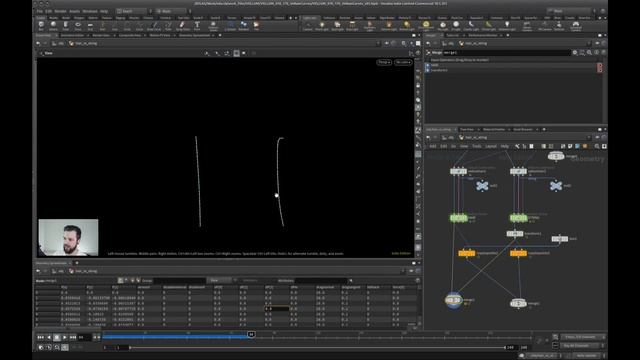
Task: Open the Render menu
Action: [60, 11]
